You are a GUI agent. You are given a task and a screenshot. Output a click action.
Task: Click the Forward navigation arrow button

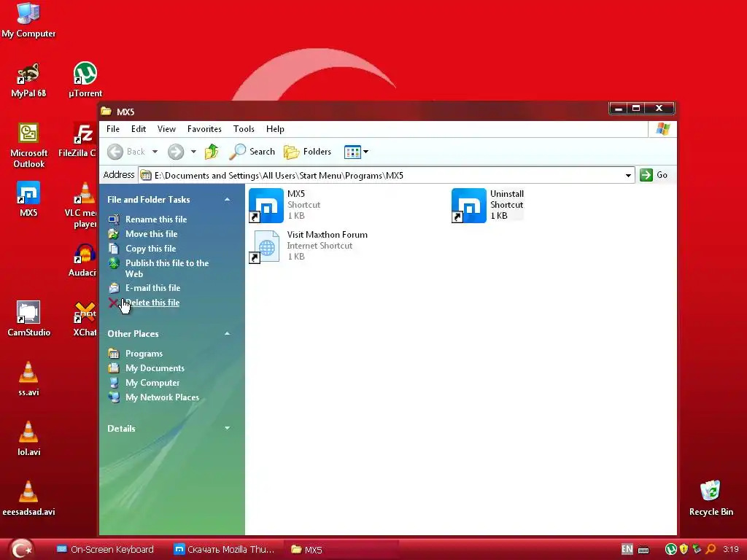pyautogui.click(x=176, y=152)
